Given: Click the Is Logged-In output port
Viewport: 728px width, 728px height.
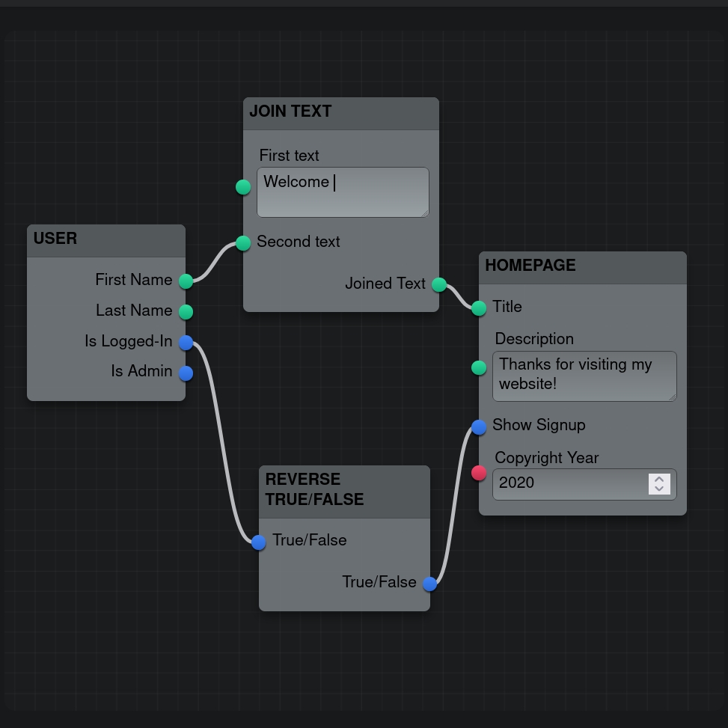Looking at the screenshot, I should (x=186, y=342).
